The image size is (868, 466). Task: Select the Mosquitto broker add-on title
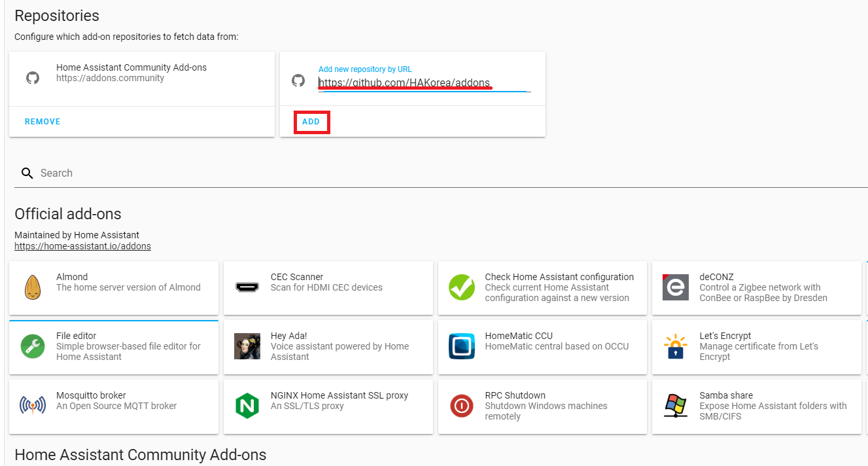[x=91, y=395]
